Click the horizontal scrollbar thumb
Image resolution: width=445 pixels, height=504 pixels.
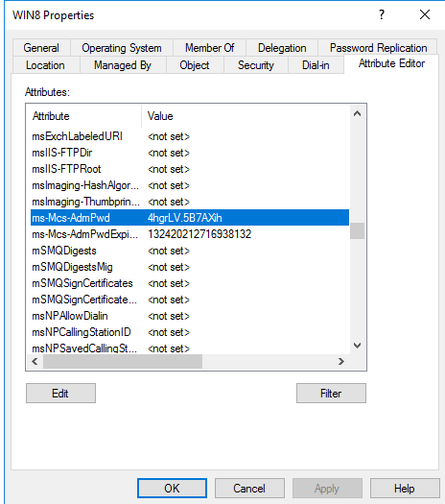point(123,362)
